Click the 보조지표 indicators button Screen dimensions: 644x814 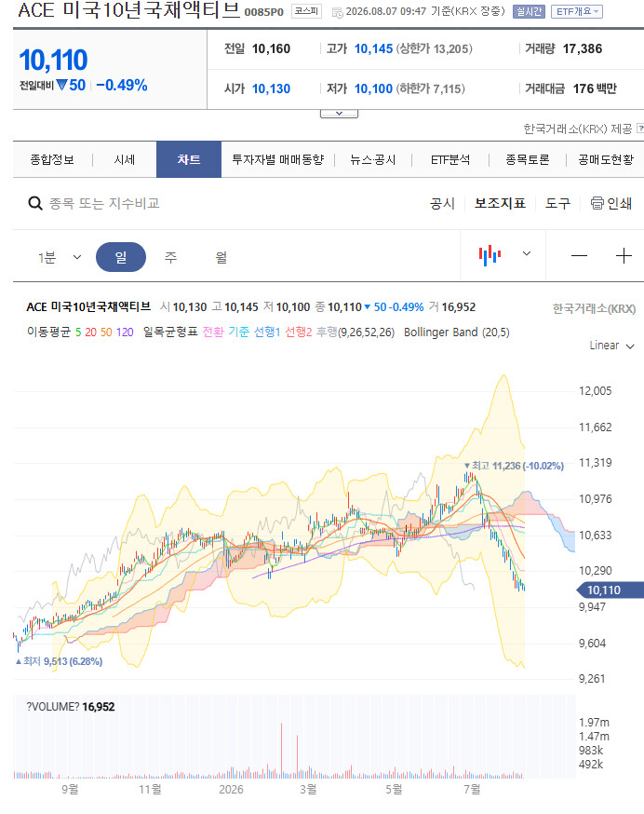pyautogui.click(x=501, y=203)
